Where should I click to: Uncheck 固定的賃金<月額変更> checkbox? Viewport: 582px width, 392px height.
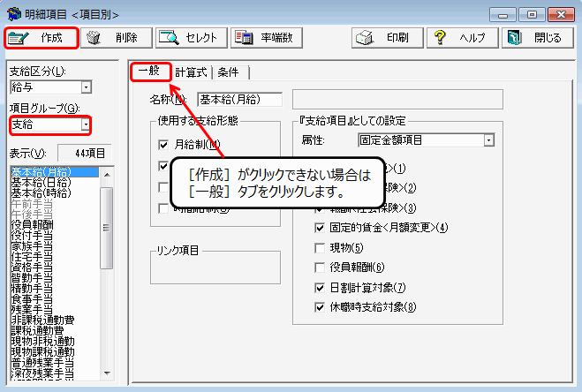[x=320, y=227]
